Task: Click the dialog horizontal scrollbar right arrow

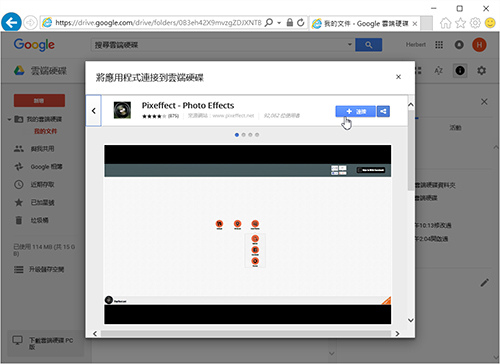Action: click(x=397, y=334)
